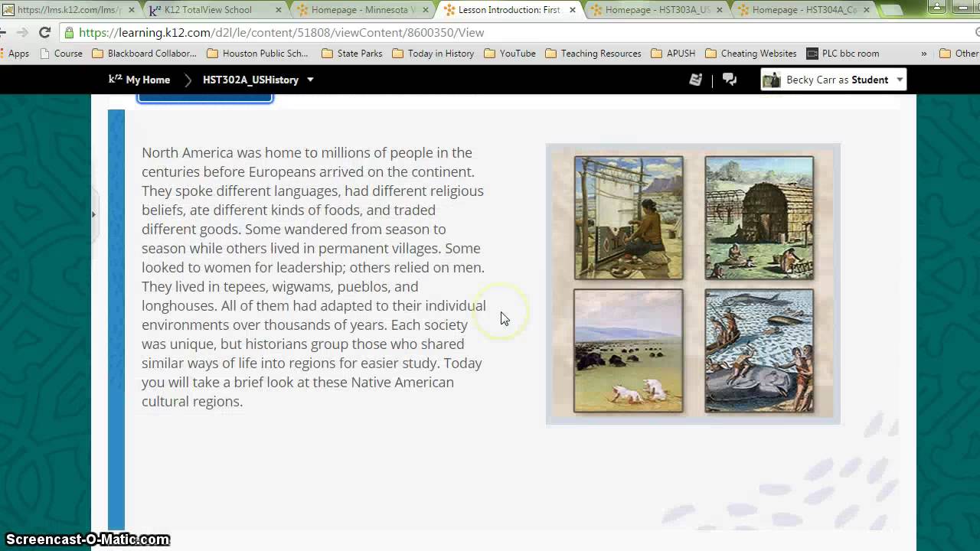Screen dimensions: 980x551
Task: Open the Today in History bookmark folder
Action: tap(433, 54)
